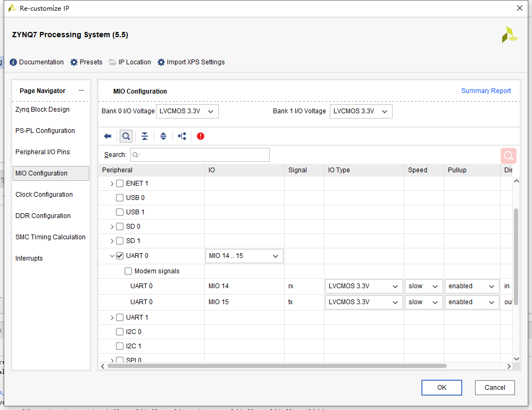Open Pullup dropdown for MIO 15 tx
Viewport: 532px width, 410px height.
(x=472, y=302)
